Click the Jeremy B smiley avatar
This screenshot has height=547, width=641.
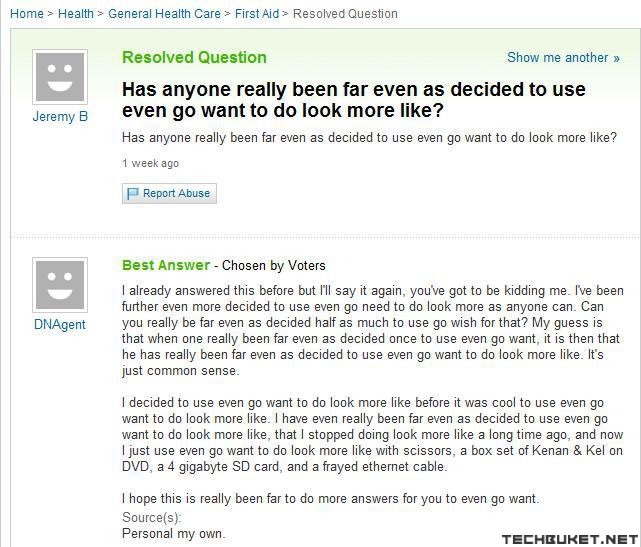coord(60,76)
